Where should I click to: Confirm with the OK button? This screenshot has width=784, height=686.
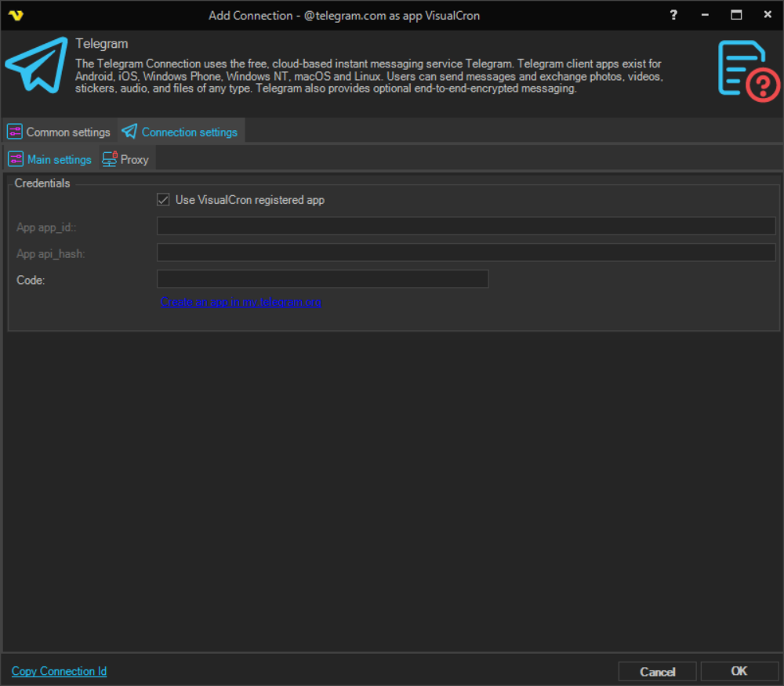(x=739, y=671)
